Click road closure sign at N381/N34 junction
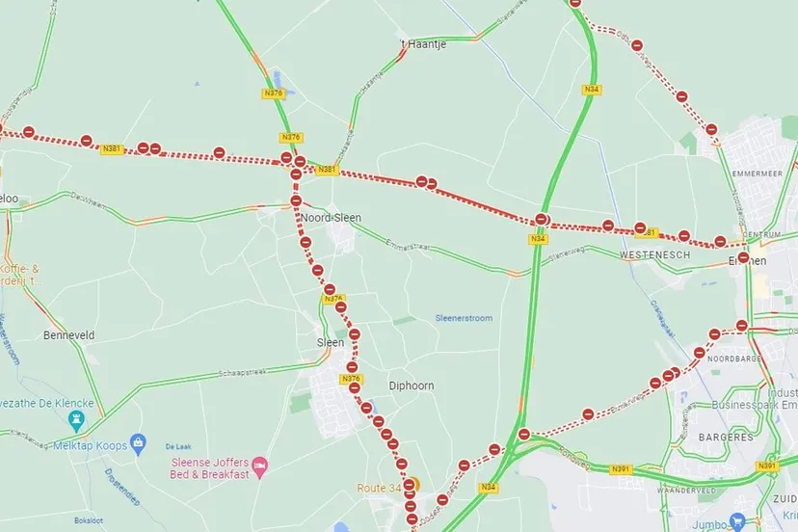798x532 pixels. (541, 220)
